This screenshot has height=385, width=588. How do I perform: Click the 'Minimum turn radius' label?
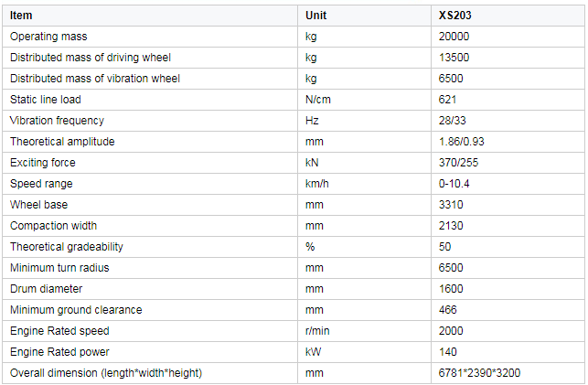coord(59,268)
